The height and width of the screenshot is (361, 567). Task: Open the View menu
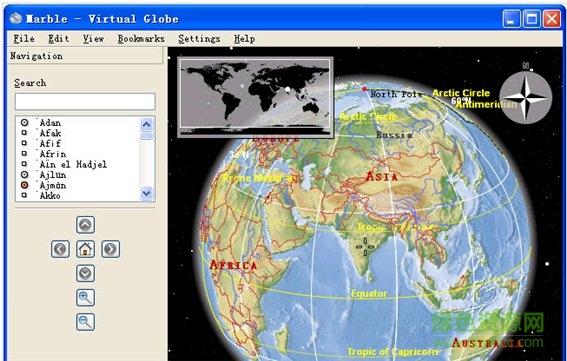click(x=93, y=39)
